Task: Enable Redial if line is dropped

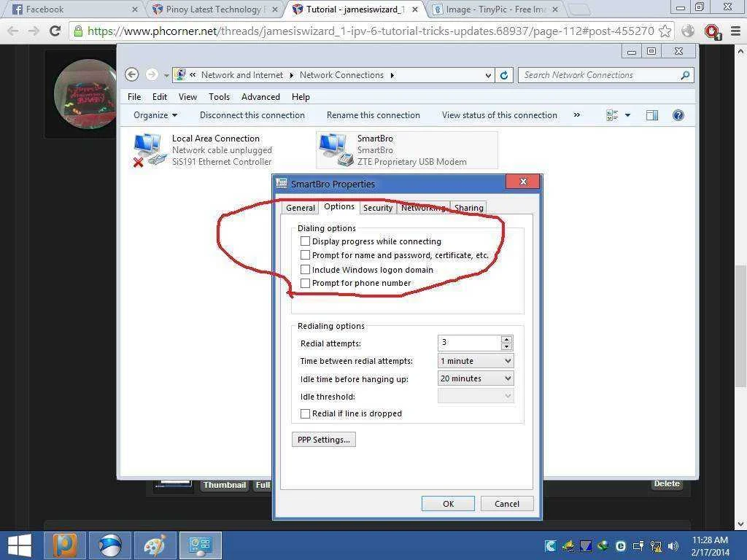Action: pyautogui.click(x=306, y=414)
